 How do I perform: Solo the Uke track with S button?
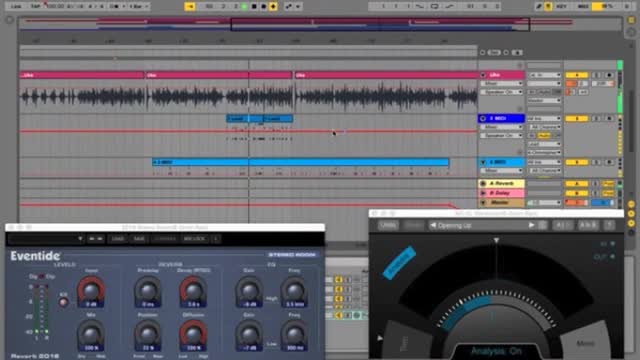click(596, 75)
